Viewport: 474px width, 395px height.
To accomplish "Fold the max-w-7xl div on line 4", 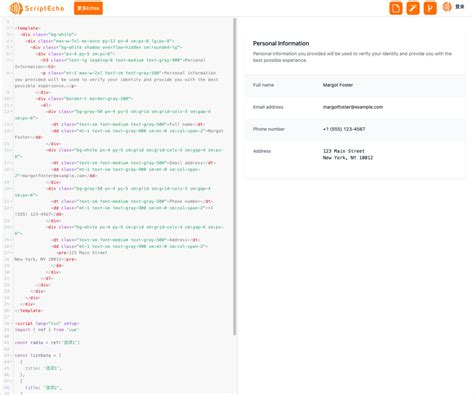I will point(12,41).
